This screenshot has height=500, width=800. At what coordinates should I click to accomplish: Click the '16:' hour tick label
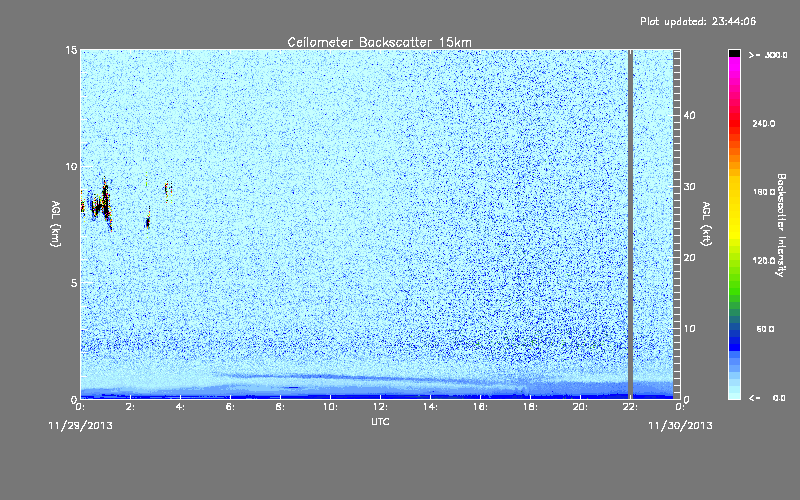481,407
